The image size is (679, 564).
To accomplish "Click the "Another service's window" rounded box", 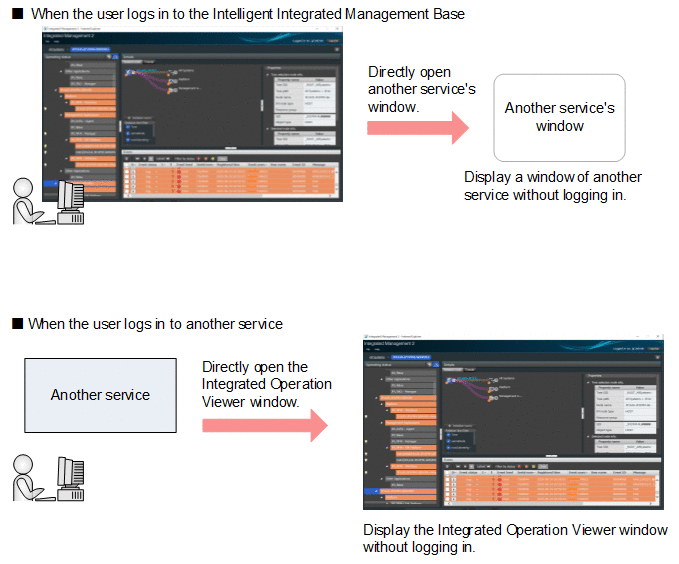I will (x=559, y=117).
